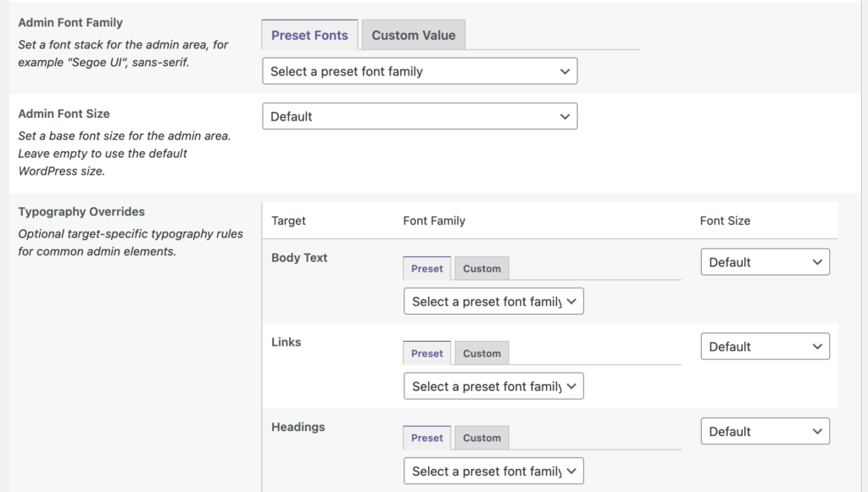
Task: Expand the Links font size dropdown
Action: [765, 346]
